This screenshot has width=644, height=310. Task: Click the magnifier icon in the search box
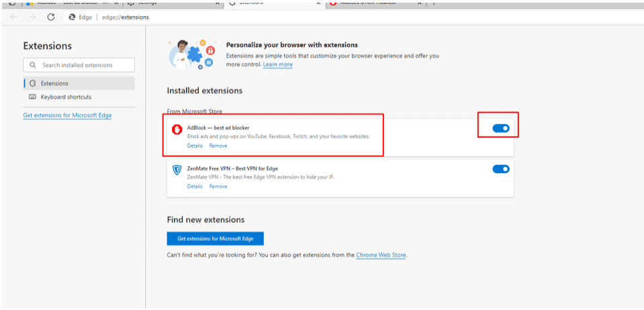tap(32, 65)
